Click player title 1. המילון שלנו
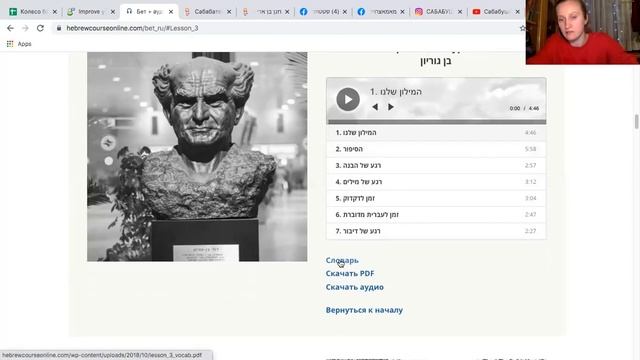Screen dimensions: 640x360 tap(396, 92)
